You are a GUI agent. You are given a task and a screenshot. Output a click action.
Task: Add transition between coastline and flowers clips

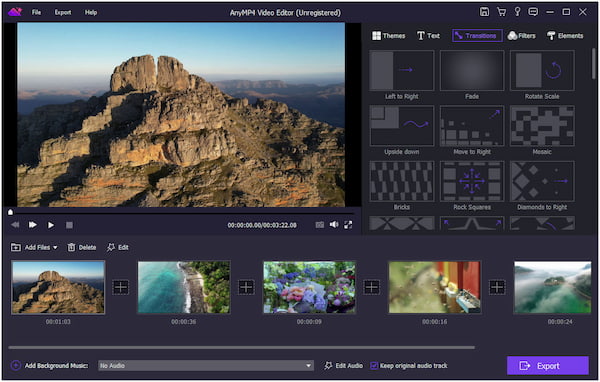(x=246, y=287)
